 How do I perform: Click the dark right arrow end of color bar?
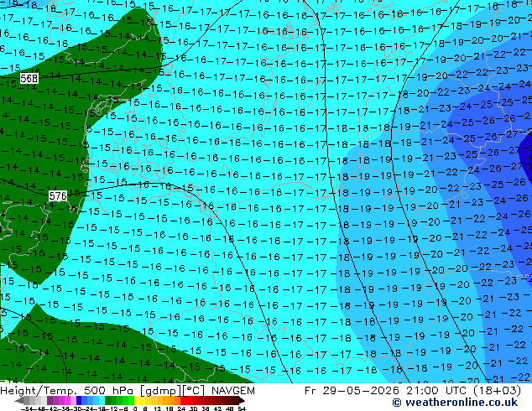(x=241, y=400)
